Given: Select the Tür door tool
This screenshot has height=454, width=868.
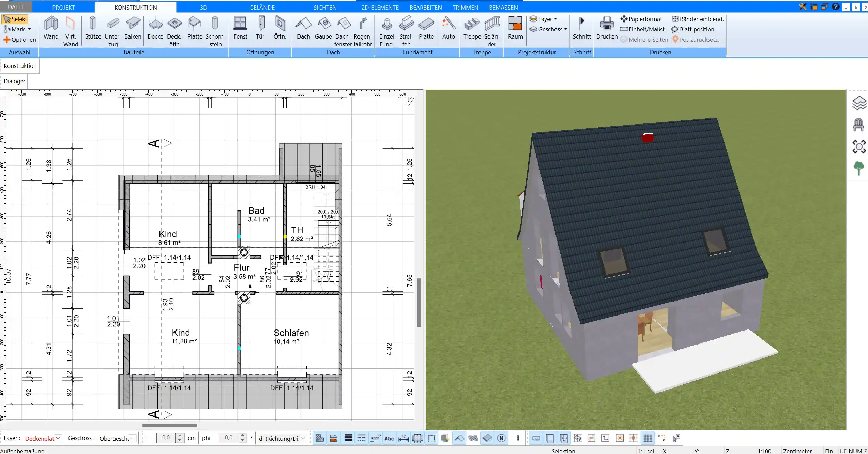Looking at the screenshot, I should click(260, 28).
